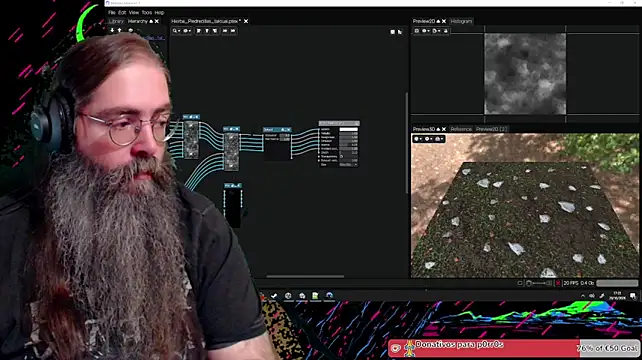Image resolution: width=642 pixels, height=360 pixels.
Task: Click the Hierarchy panel down arrow icon
Action: point(112,30)
